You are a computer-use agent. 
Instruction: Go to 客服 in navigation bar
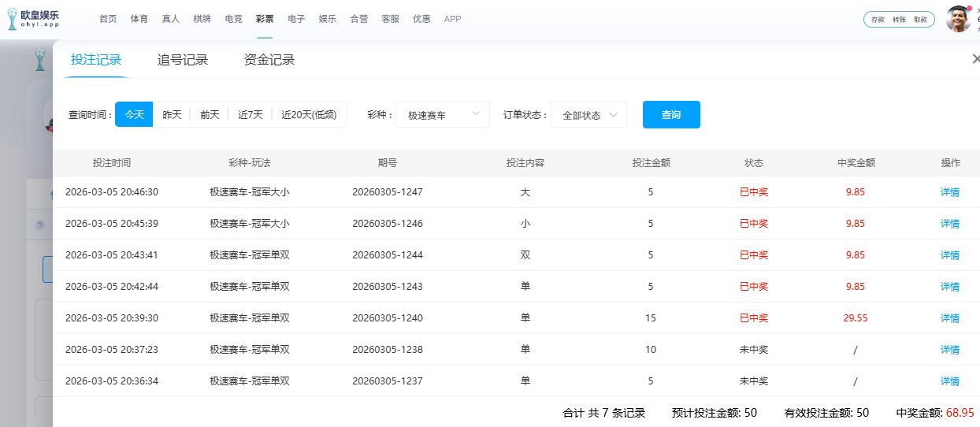tap(390, 19)
